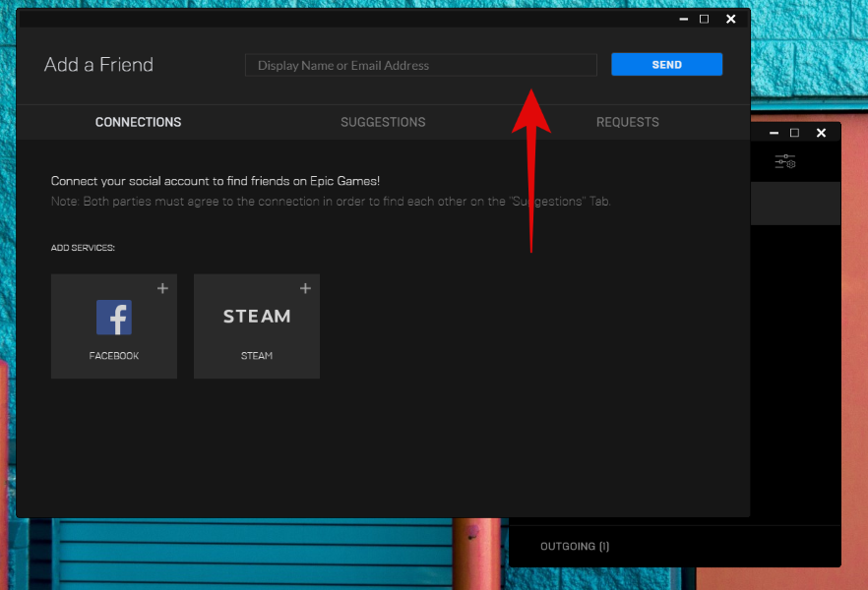The width and height of the screenshot is (868, 590).
Task: Minimize the friends list window behind
Action: [x=774, y=133]
